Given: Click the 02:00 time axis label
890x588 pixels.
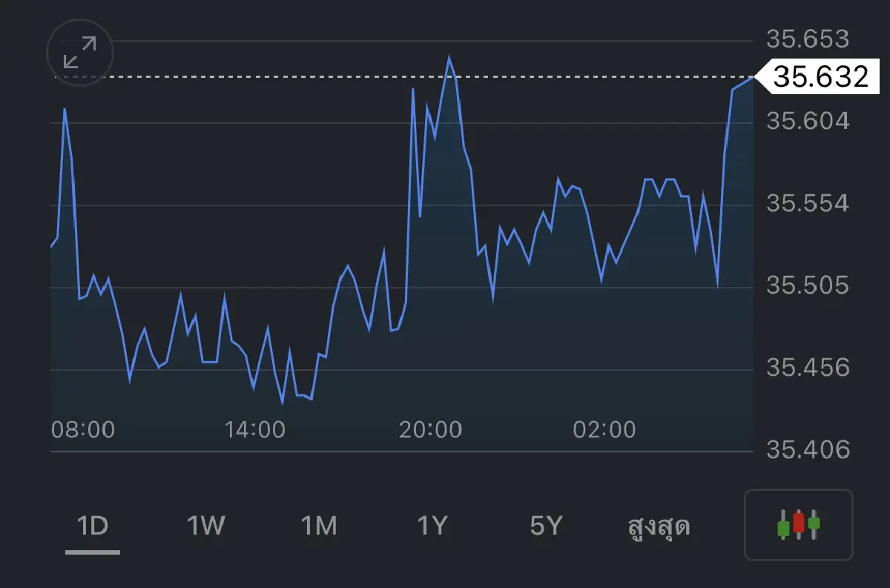Looking at the screenshot, I should coord(604,429).
